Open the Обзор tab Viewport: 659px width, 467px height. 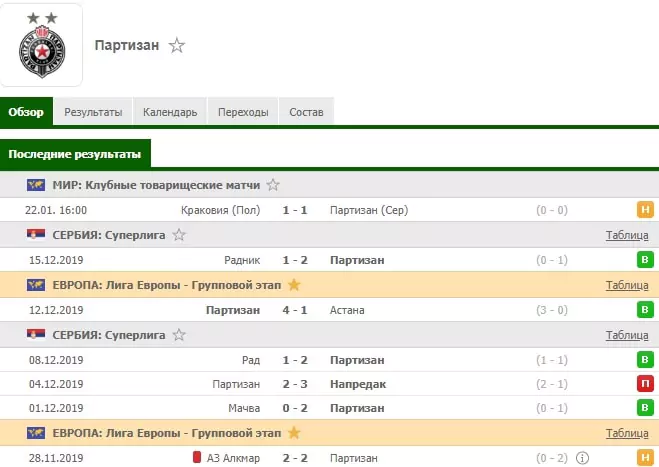coord(26,112)
